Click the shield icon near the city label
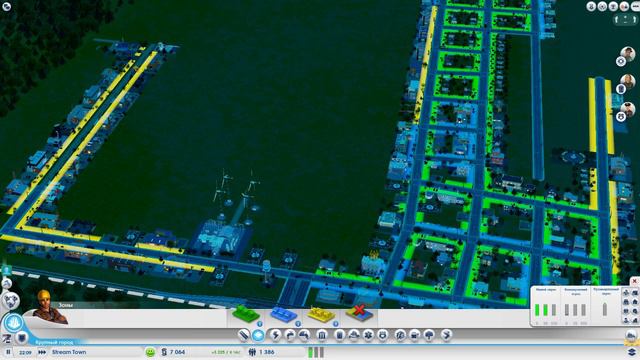The width and height of the screenshot is (640, 360). [22, 338]
